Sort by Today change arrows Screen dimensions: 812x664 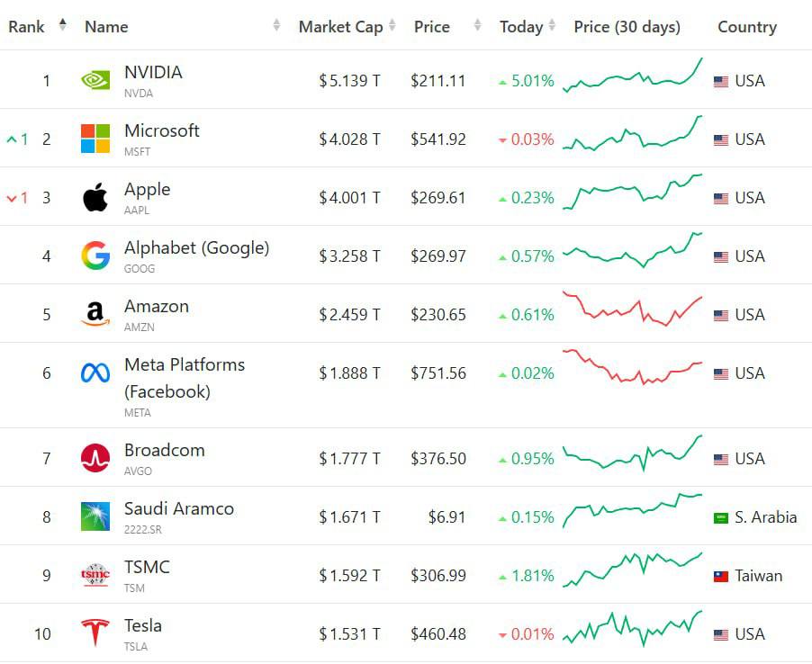[x=552, y=27]
